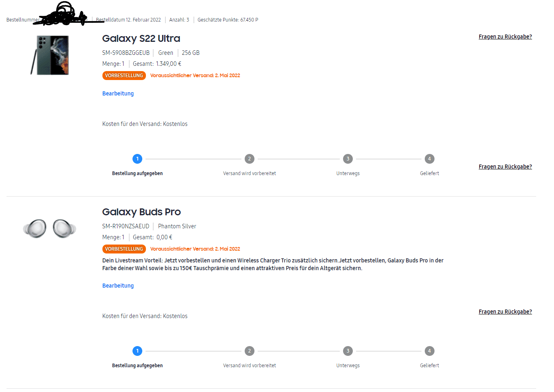
Task: Click model number SM-R190NZSAEUD
Action: pos(126,226)
